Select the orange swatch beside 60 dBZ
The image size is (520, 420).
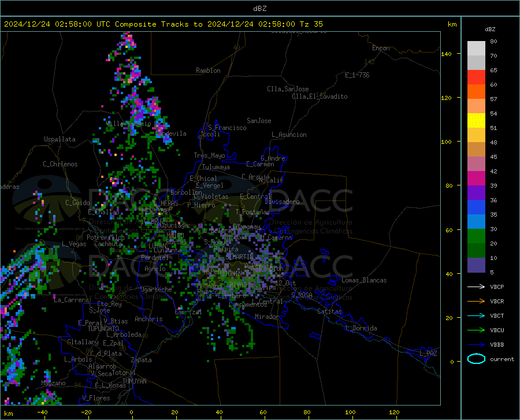pos(476,92)
